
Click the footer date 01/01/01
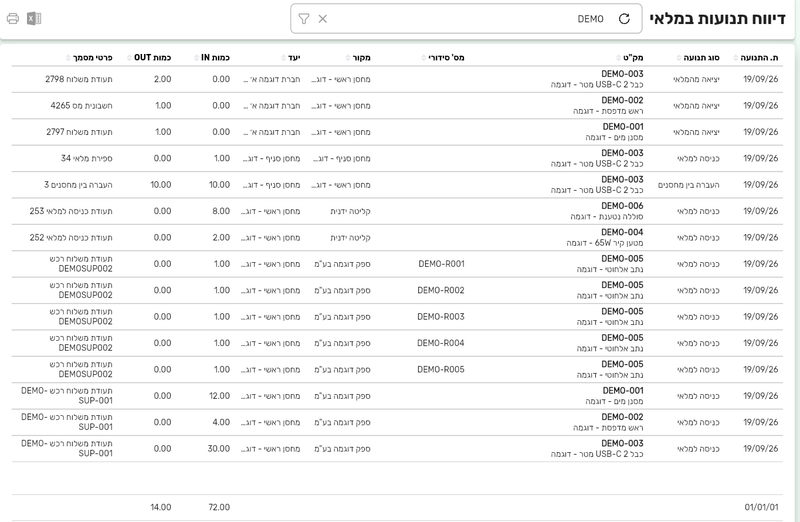(761, 507)
